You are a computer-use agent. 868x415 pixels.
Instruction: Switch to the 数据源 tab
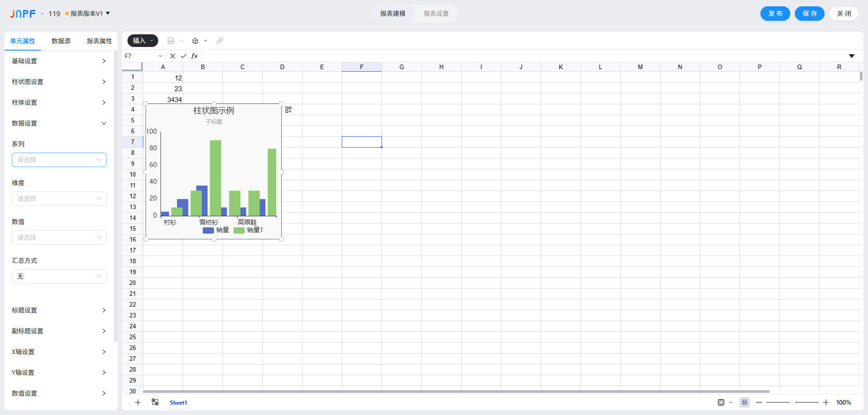tap(61, 41)
